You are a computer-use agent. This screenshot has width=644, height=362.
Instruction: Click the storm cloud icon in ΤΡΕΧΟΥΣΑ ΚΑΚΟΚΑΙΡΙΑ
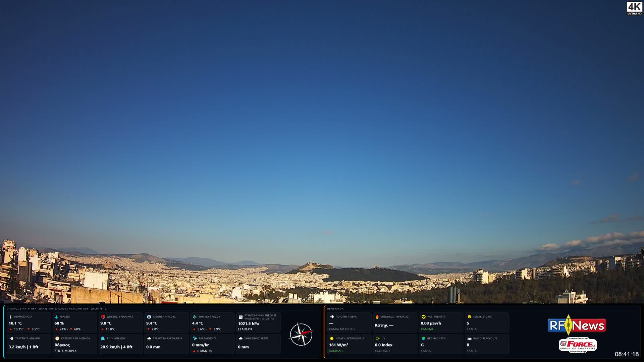point(149,339)
